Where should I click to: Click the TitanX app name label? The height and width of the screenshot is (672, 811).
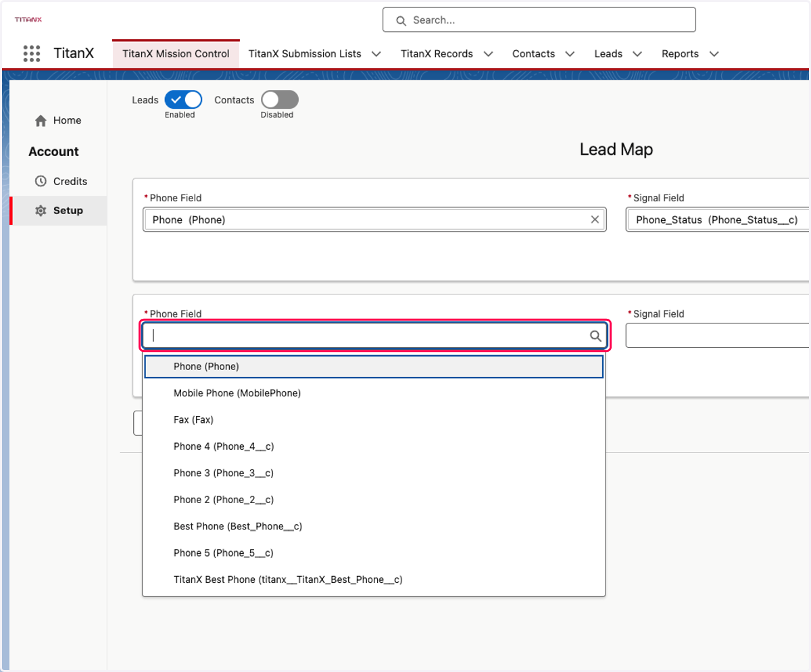pyautogui.click(x=74, y=53)
